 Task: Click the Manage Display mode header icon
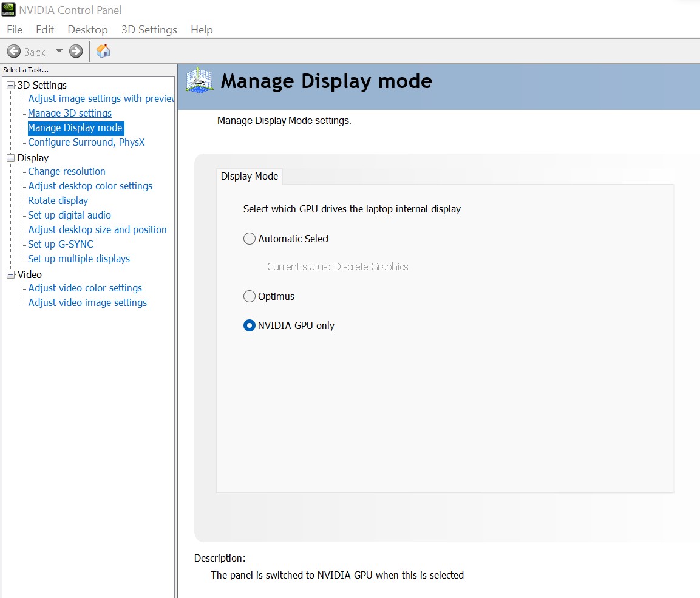(x=199, y=80)
